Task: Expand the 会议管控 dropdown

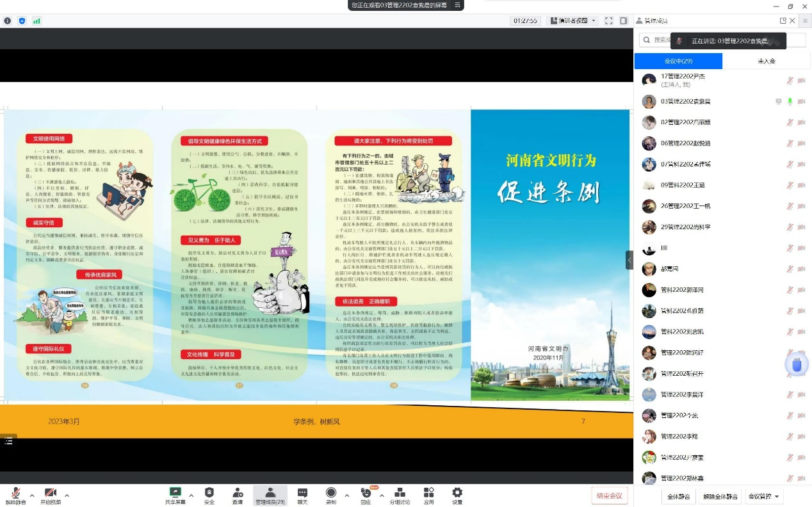Action: click(765, 496)
